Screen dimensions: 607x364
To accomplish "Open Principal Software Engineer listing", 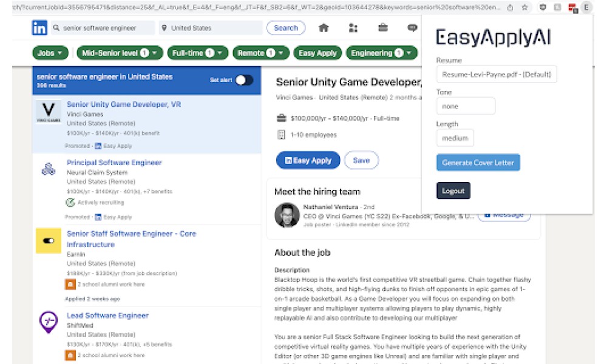I will click(x=114, y=163).
